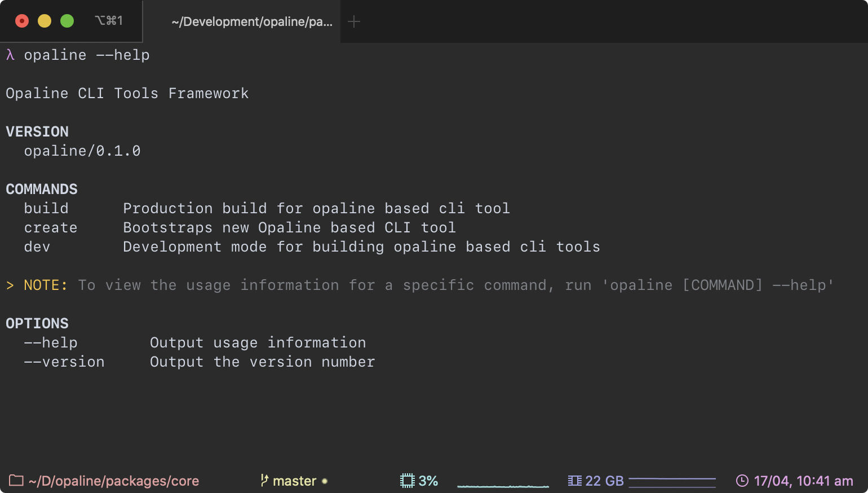
Task: Click the VERSION section header
Action: (x=37, y=131)
